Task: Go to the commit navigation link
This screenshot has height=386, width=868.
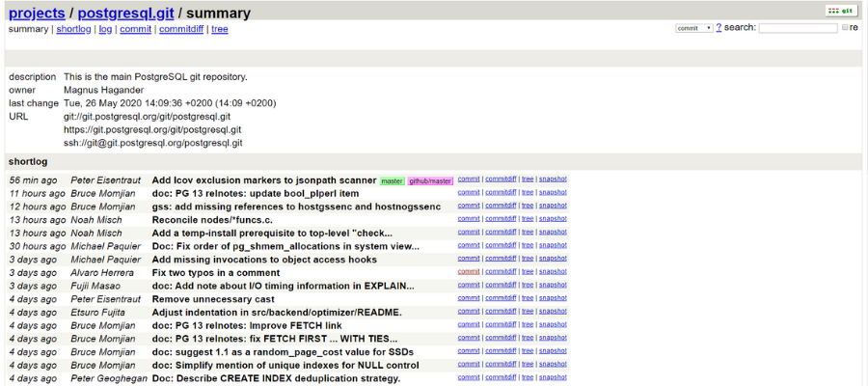Action: pos(136,29)
